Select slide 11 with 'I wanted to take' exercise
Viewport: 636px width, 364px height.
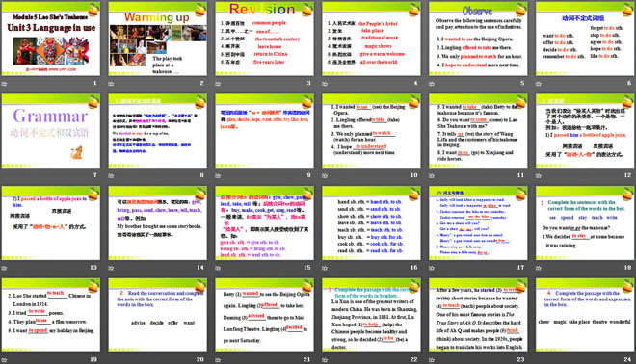pos(478,131)
